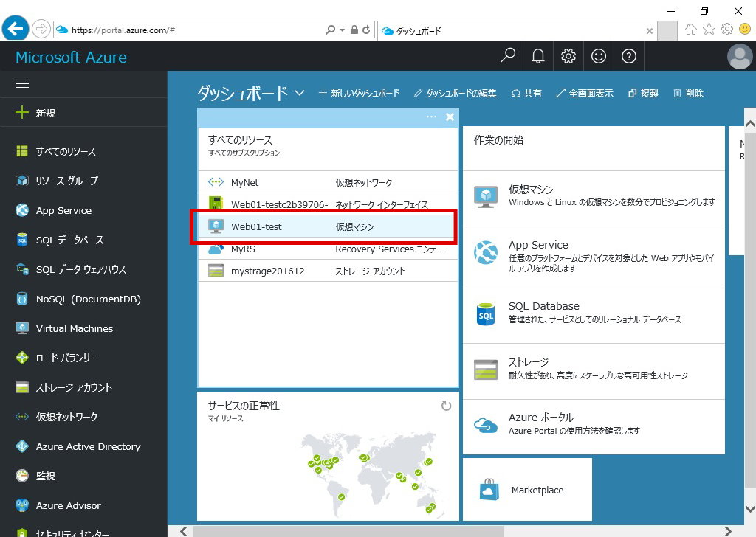Click the vertical scrollbar down arrow

[x=750, y=509]
